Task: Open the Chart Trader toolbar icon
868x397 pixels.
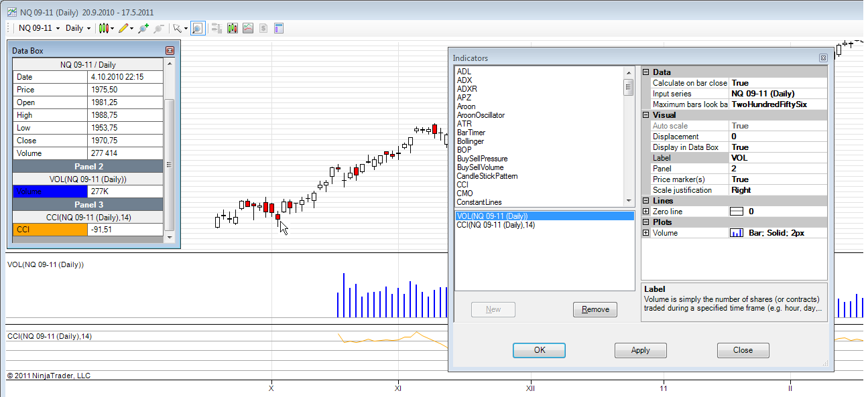Action: point(216,28)
